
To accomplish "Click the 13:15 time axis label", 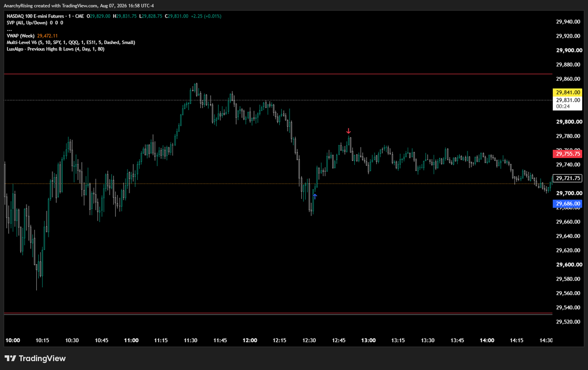I will pyautogui.click(x=398, y=340).
